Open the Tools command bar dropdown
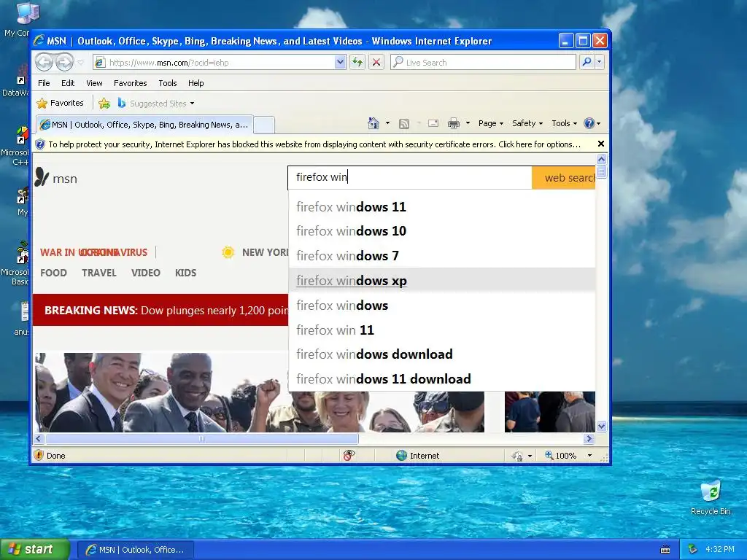Screen dimensions: 747x560 564,123
